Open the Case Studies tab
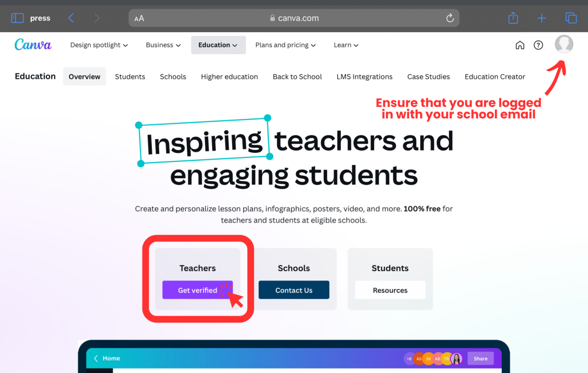The width and height of the screenshot is (588, 373). 429,76
